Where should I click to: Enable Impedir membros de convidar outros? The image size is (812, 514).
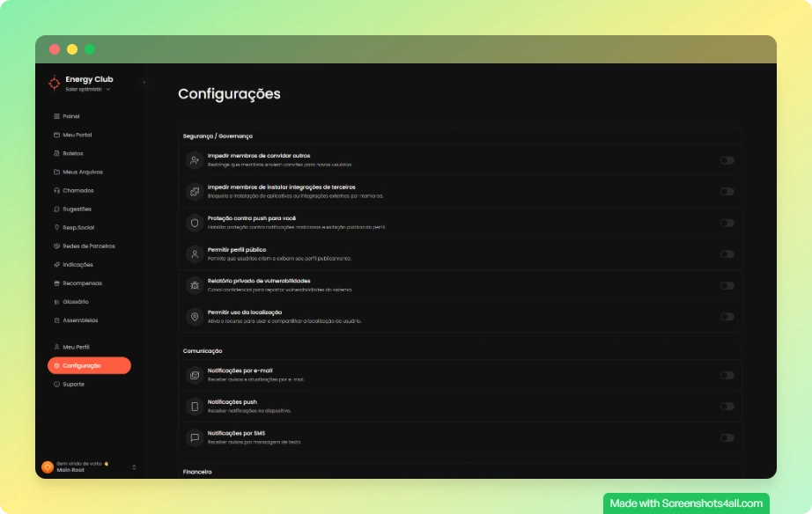click(727, 158)
